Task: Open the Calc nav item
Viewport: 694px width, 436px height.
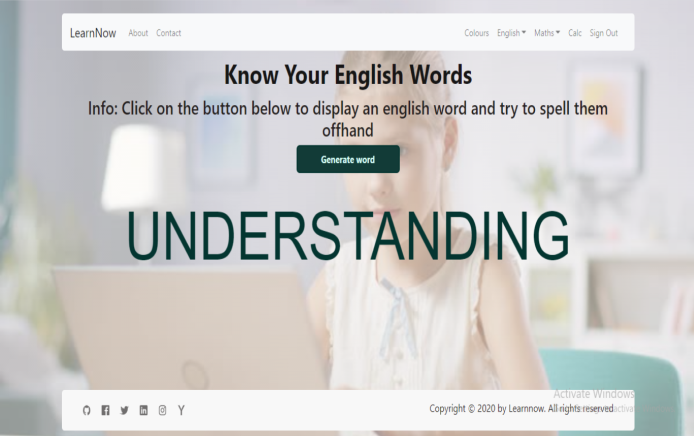Action: tap(575, 33)
